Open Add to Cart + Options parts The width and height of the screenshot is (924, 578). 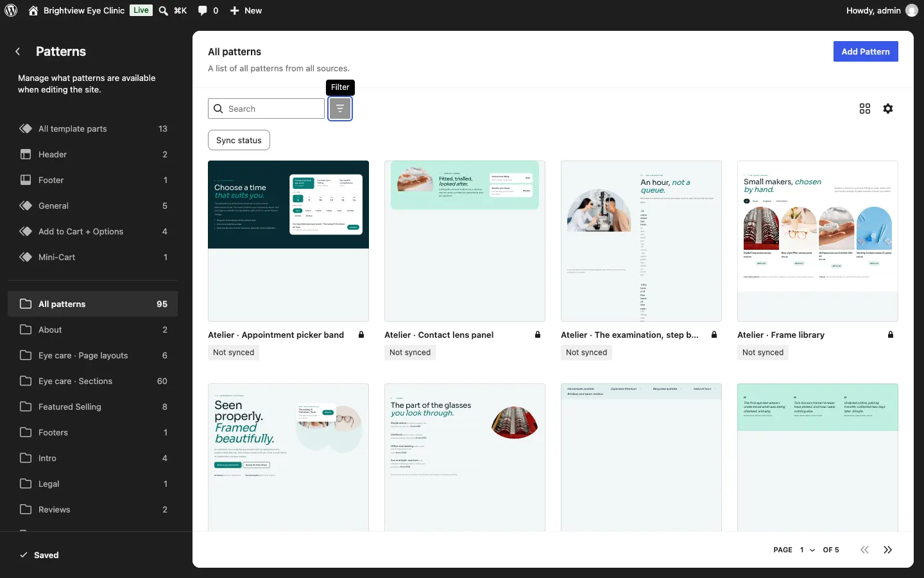click(93, 231)
